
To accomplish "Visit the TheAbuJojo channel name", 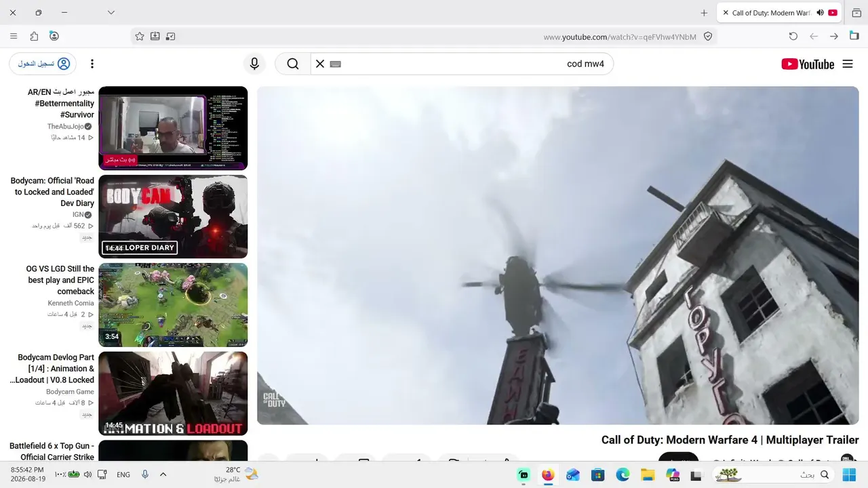I will point(65,127).
